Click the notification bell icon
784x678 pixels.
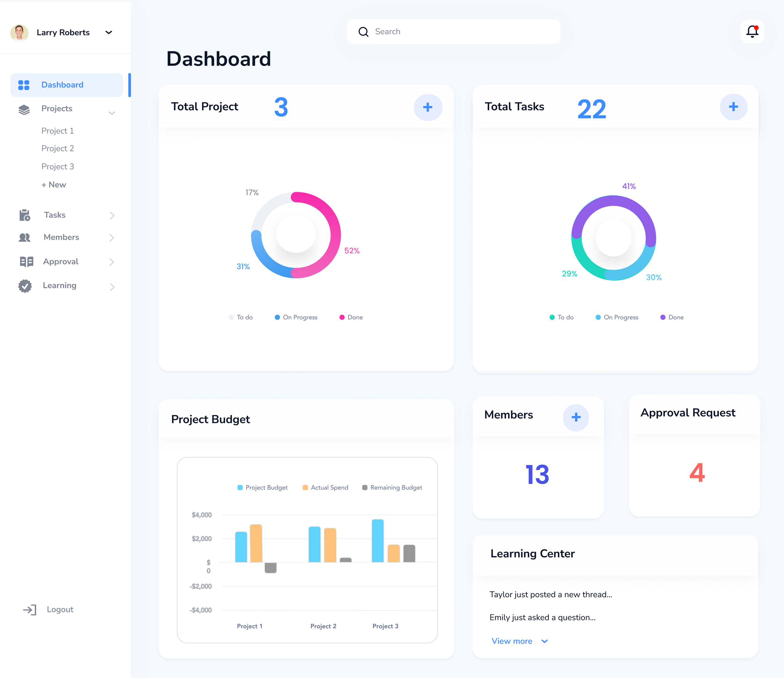752,31
